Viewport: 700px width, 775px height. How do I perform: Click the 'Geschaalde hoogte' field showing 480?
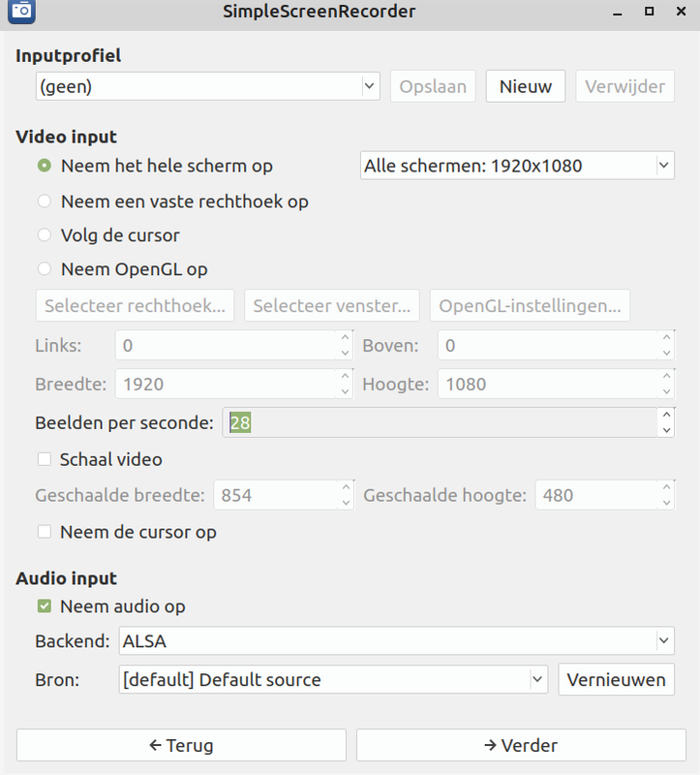pos(596,495)
